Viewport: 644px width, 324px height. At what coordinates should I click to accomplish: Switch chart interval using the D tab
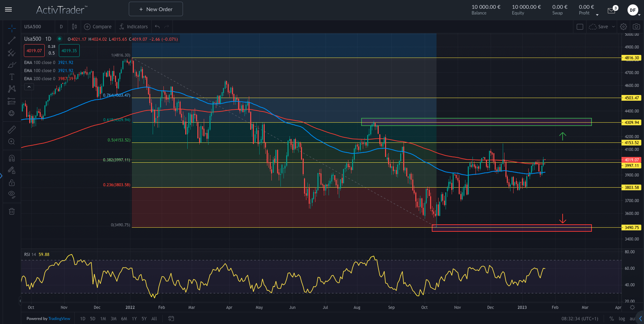click(x=61, y=27)
